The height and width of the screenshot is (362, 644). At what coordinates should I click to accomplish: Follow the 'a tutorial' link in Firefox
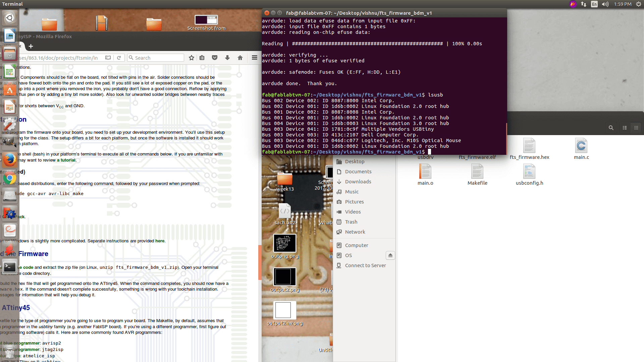pyautogui.click(x=66, y=160)
